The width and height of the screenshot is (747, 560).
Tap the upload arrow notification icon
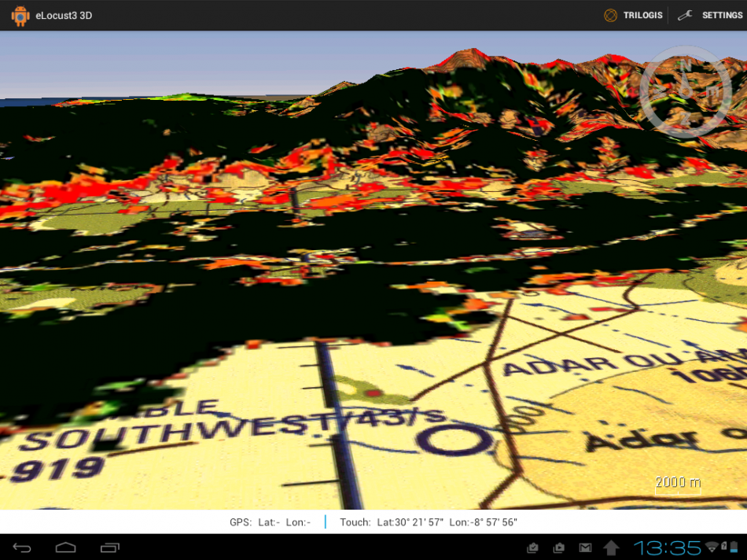(x=611, y=547)
